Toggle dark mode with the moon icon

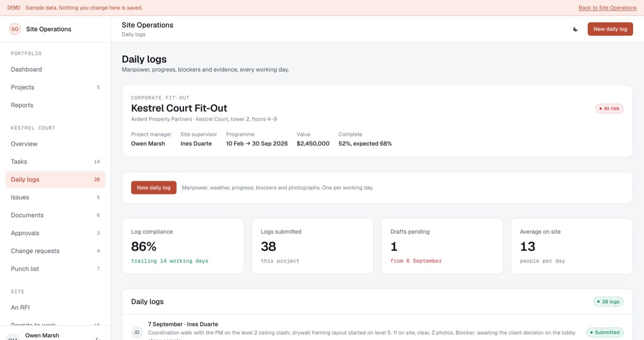[x=575, y=29]
